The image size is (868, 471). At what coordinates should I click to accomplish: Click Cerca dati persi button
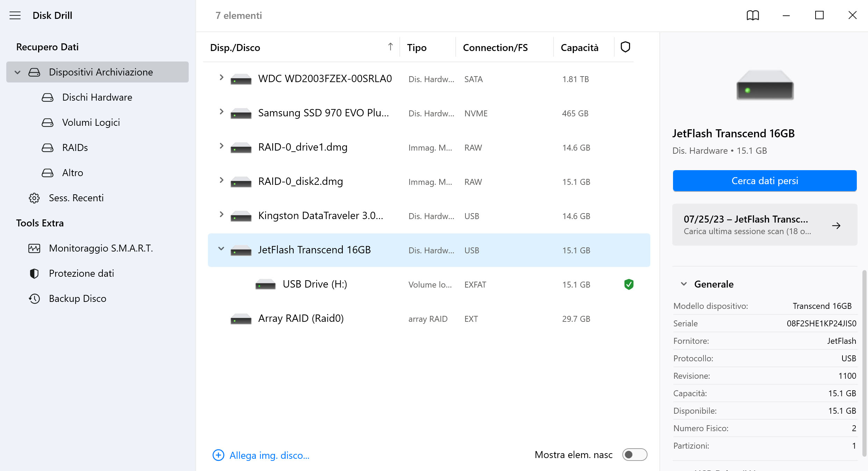click(x=765, y=181)
